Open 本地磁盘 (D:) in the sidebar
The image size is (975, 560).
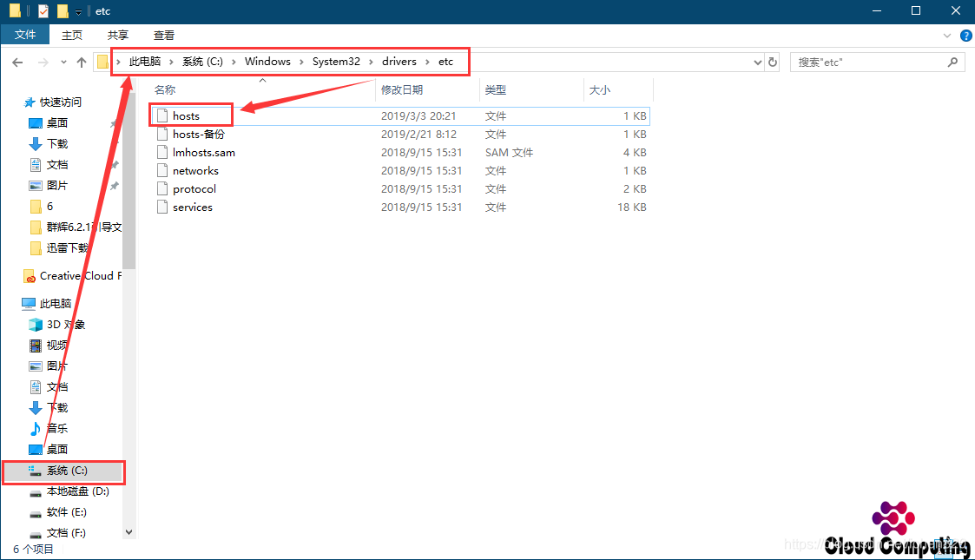click(69, 491)
